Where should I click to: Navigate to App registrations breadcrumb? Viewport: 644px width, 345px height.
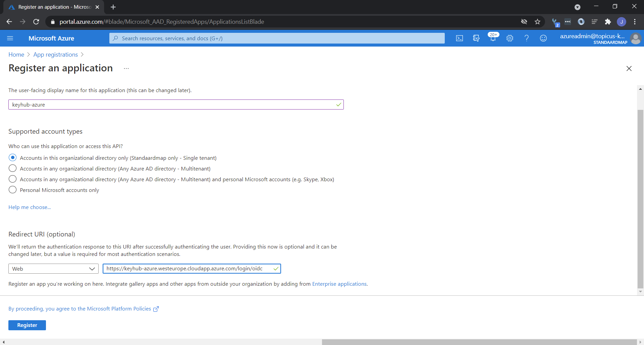55,54
